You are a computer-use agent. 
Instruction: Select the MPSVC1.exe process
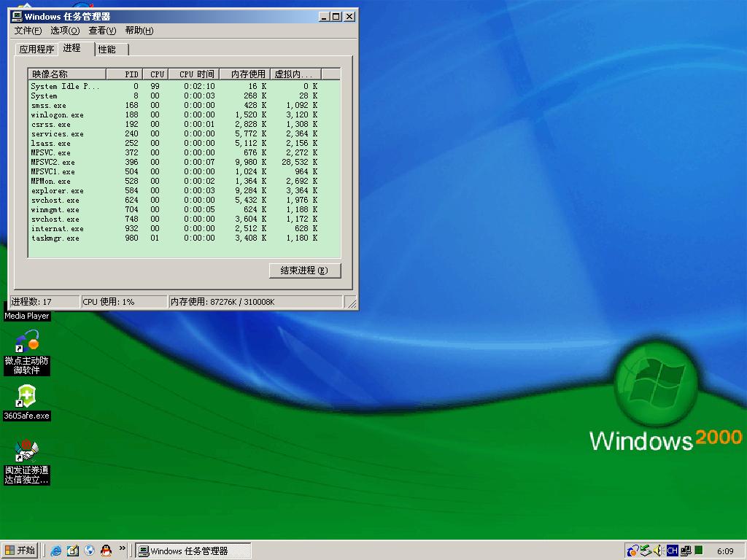[184, 171]
